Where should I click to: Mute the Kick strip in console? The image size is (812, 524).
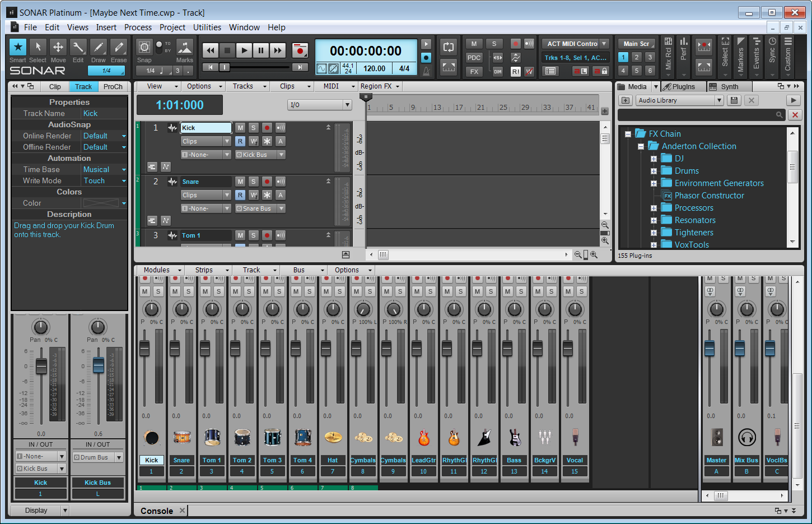pyautogui.click(x=145, y=291)
